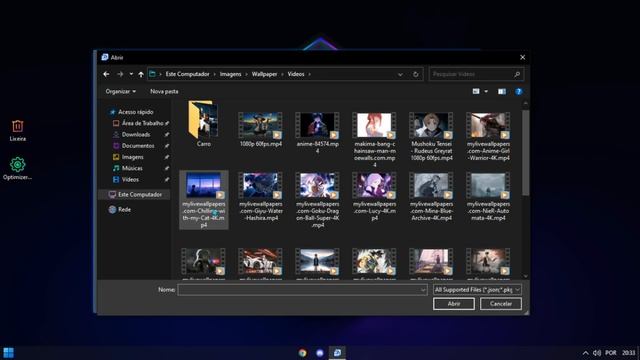Go up one folder level
The height and width of the screenshot is (360, 640).
click(x=141, y=74)
